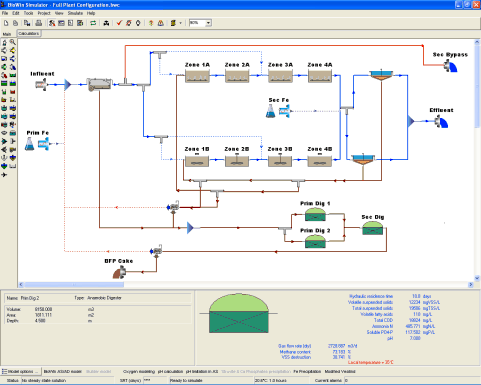This screenshot has height=385, width=481.
Task: Open the Simulate menu
Action: (75, 13)
